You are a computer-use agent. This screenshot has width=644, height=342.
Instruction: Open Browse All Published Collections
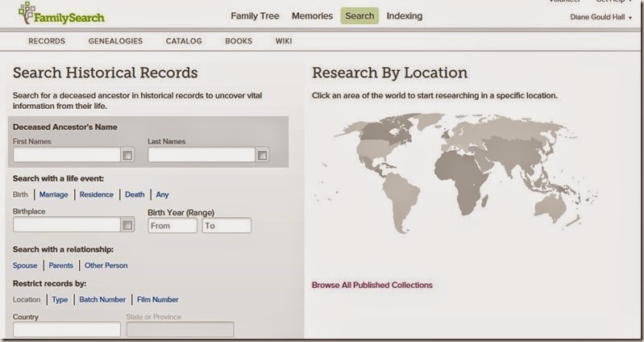click(x=372, y=286)
